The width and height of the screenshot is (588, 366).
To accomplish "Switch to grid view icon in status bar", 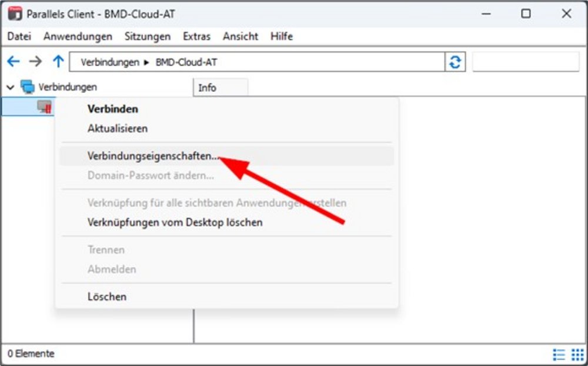I will [x=577, y=354].
